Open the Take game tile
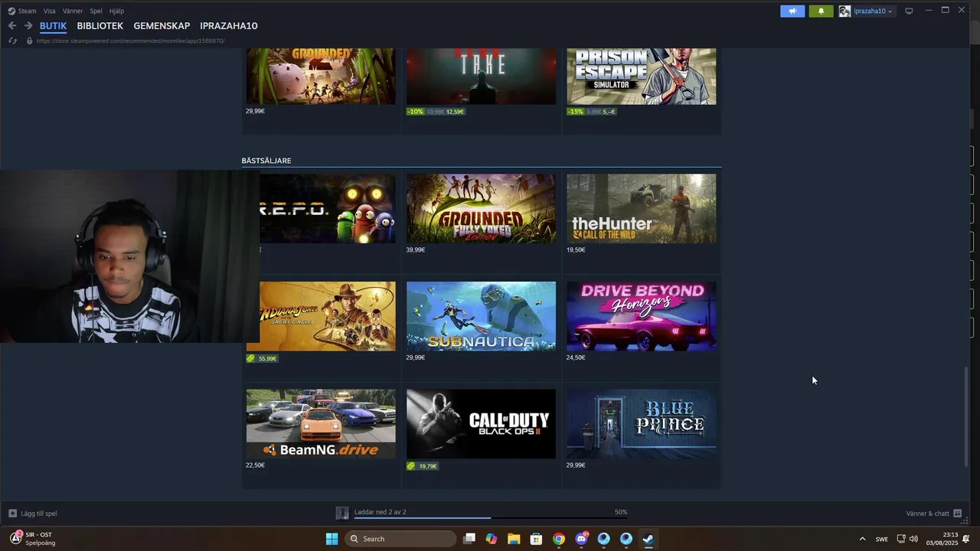 click(x=481, y=77)
